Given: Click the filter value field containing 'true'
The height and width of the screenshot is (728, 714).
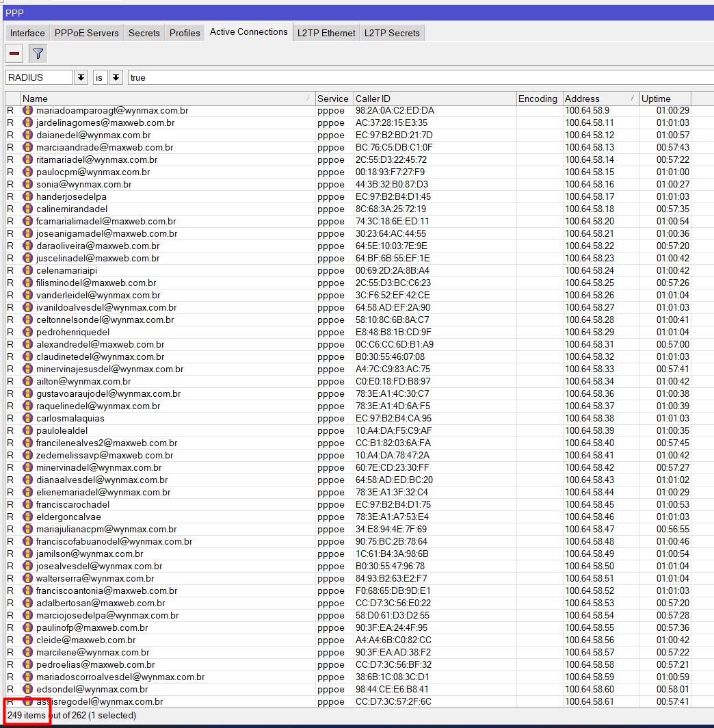Looking at the screenshot, I should tap(420, 77).
